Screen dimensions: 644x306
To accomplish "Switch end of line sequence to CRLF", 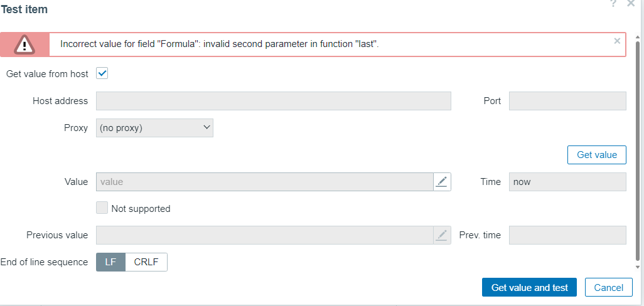I will point(146,262).
